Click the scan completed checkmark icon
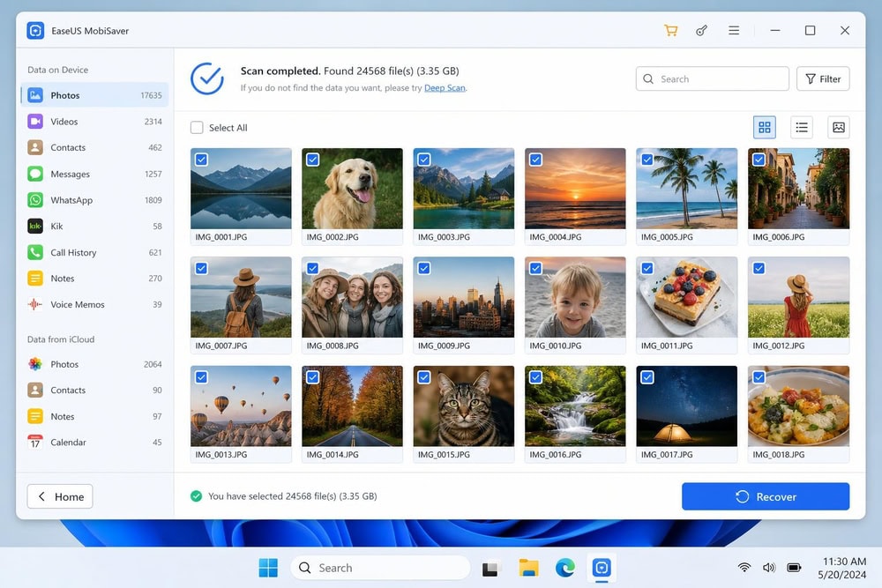882x588 pixels. (207, 78)
